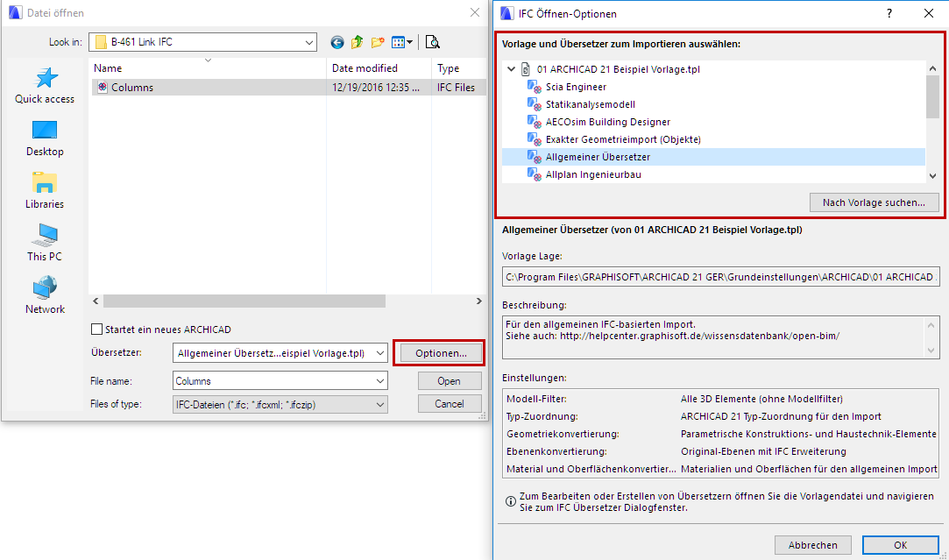This screenshot has height=560, width=949.
Task: Click 'Original-Ebenen mit IFC Erweiterung' value
Action: 763,451
